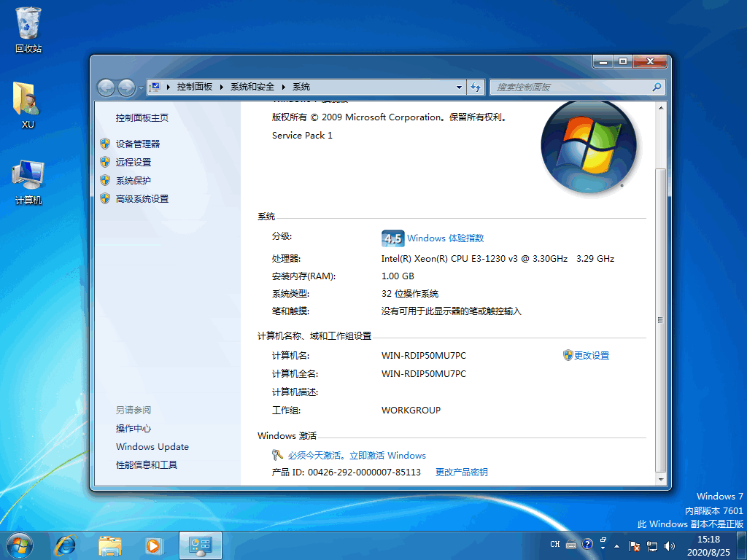The height and width of the screenshot is (560, 747).
Task: Select product ID 00426-292-0000007-85113 text
Action: click(x=364, y=472)
